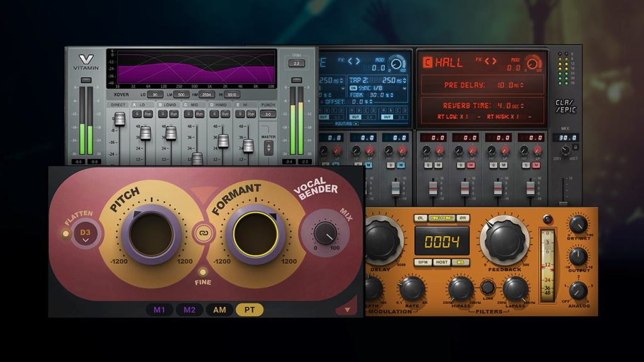Expand the RT LOW multiplier dropdown
This screenshot has height=362, width=644.
(479, 117)
